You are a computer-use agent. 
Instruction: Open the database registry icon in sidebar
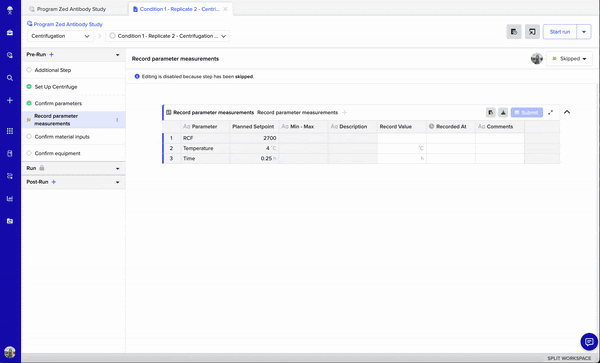pyautogui.click(x=10, y=154)
